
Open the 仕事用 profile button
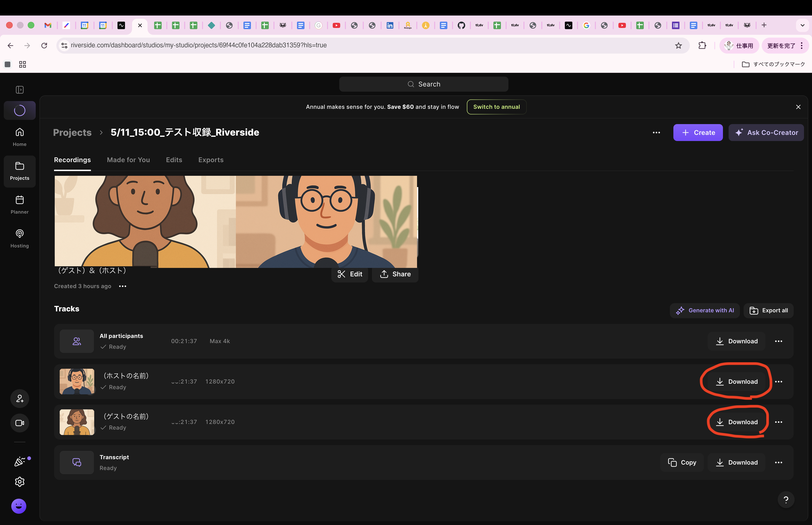click(x=739, y=45)
